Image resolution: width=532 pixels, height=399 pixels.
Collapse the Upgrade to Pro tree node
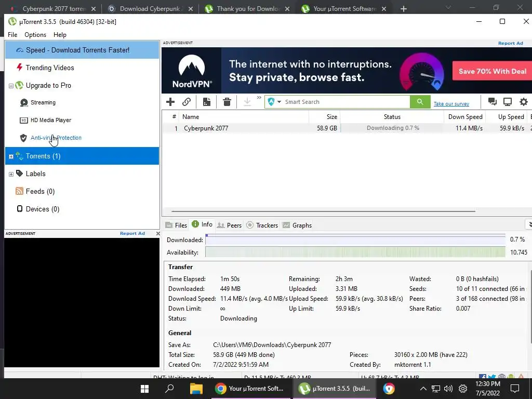pos(11,86)
